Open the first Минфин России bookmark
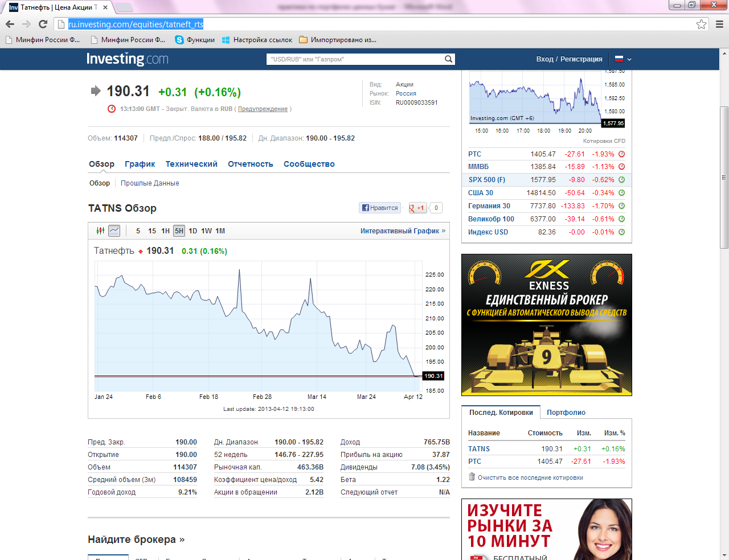Viewport: 729px width, 560px height. coord(42,40)
